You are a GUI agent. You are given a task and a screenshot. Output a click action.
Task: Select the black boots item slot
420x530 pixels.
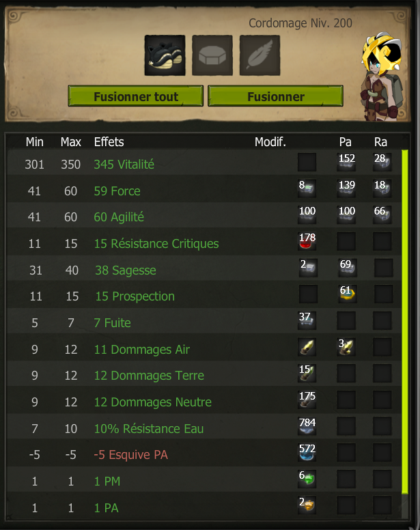coord(165,55)
